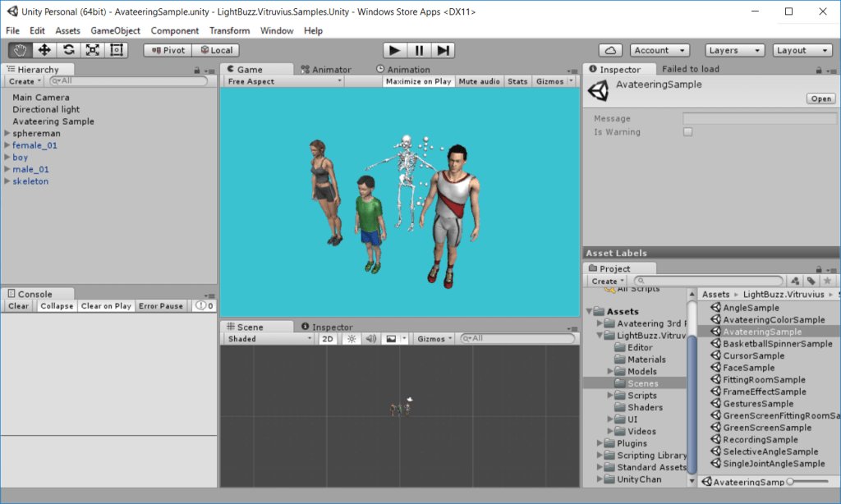Toggle Local handle rotation
841x504 pixels.
[x=216, y=50]
